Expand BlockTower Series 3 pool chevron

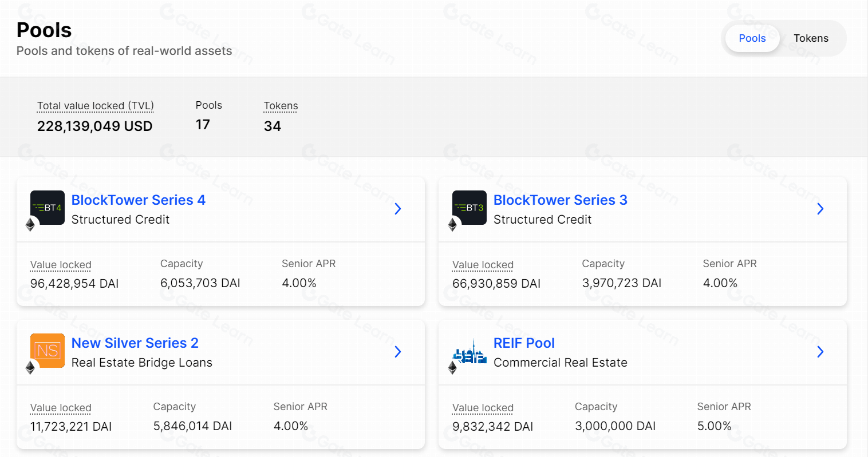[820, 209]
